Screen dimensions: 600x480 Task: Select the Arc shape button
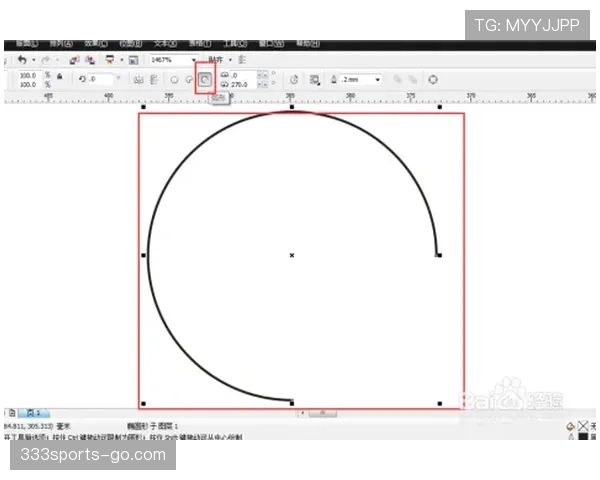205,79
